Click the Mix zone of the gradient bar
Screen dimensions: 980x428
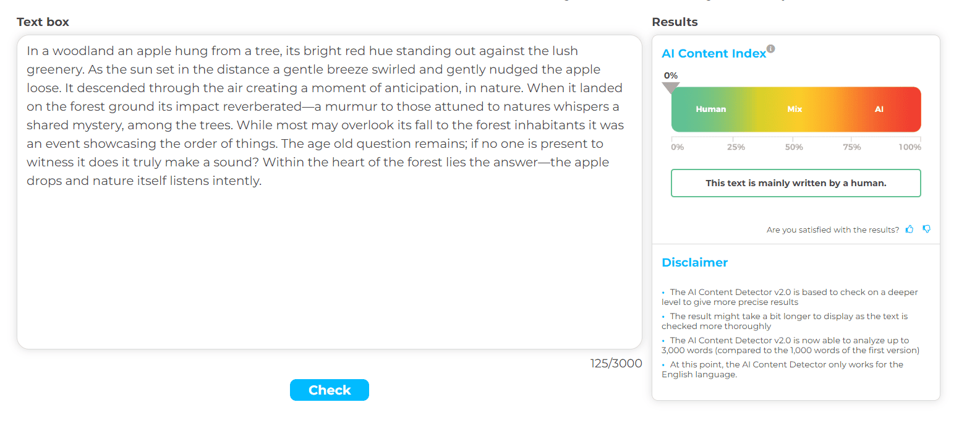tap(795, 109)
